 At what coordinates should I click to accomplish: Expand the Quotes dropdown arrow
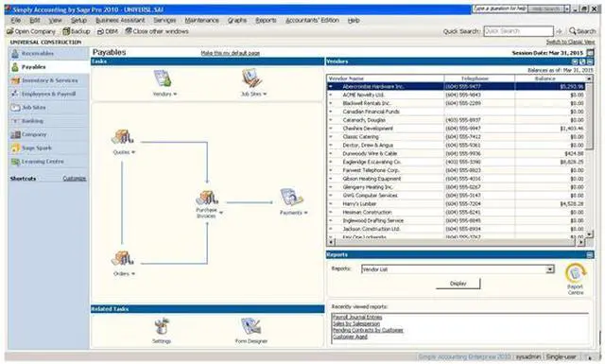tap(133, 152)
